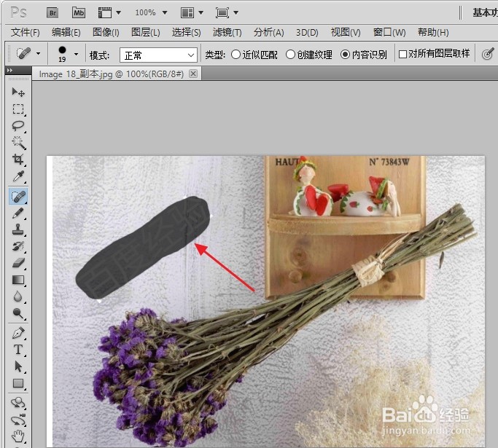Select the Move tool
498x448 pixels.
[18, 93]
